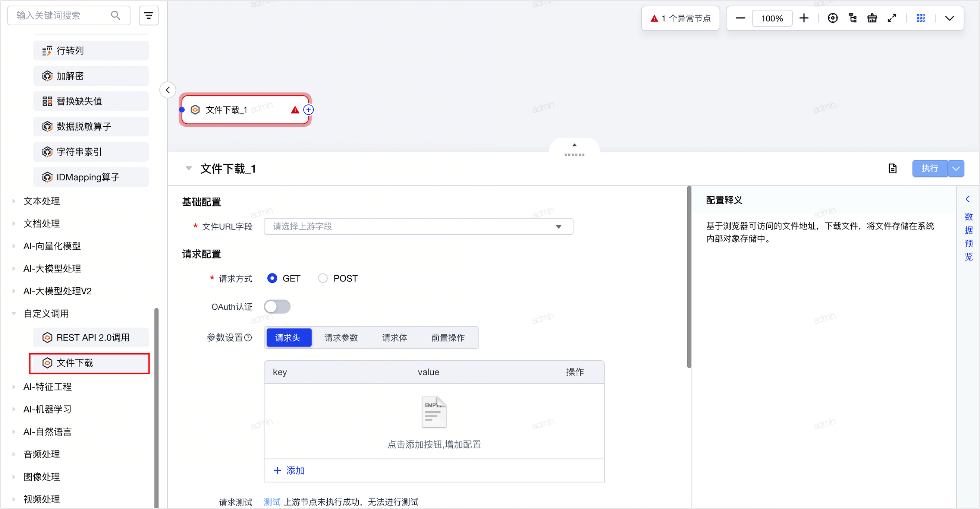Open the filter icon beside search
The width and height of the screenshot is (980, 509).
click(x=148, y=16)
